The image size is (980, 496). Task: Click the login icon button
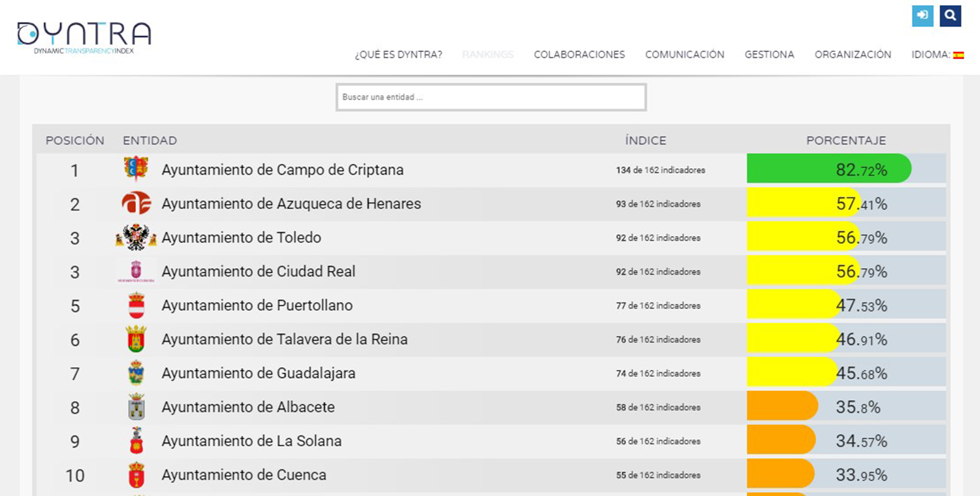point(922,15)
